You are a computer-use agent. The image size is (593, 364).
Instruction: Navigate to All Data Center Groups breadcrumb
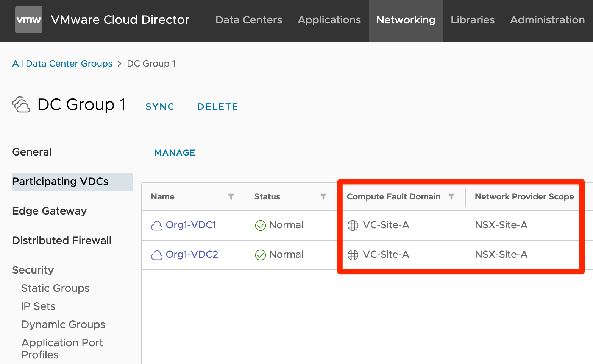[x=62, y=64]
